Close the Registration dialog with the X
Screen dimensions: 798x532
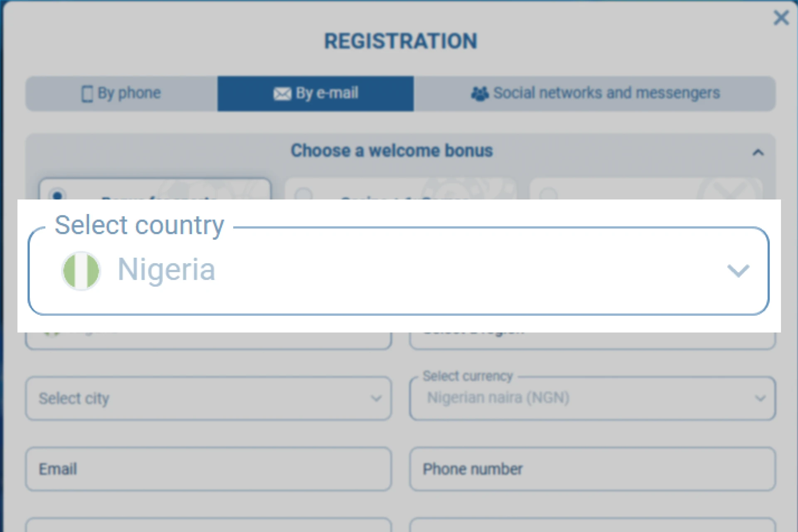(x=781, y=18)
